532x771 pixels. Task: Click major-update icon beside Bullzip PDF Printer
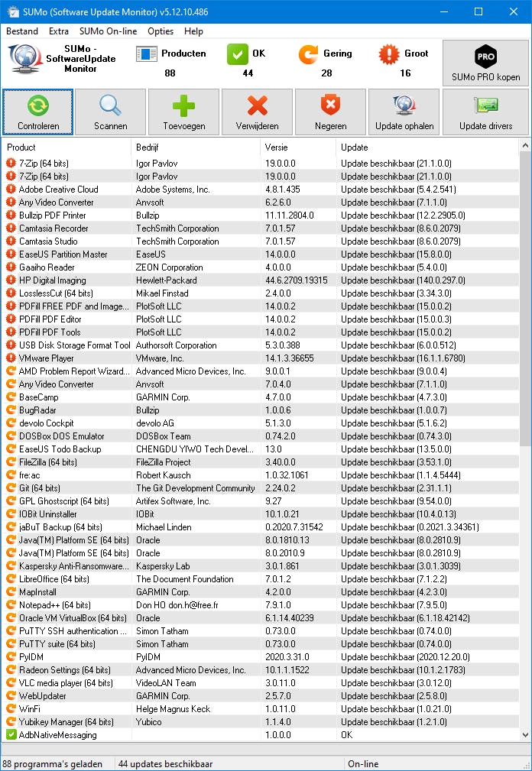coord(11,215)
